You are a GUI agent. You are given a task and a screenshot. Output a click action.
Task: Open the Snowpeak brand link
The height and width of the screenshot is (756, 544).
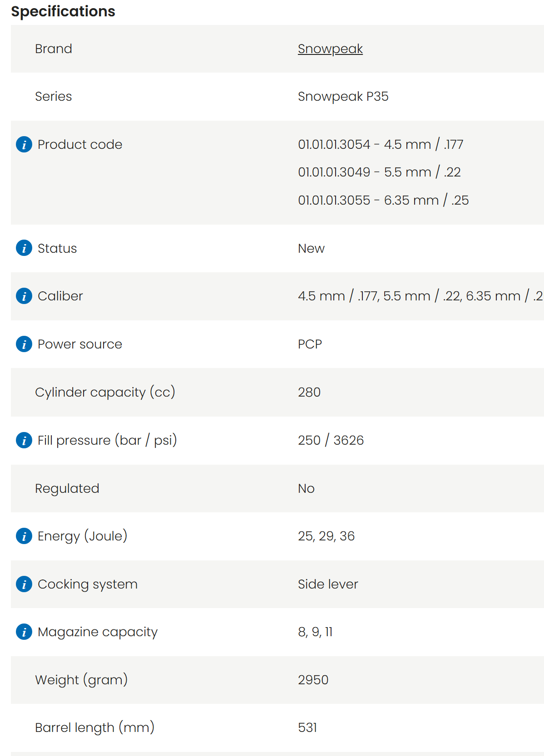[x=330, y=49]
